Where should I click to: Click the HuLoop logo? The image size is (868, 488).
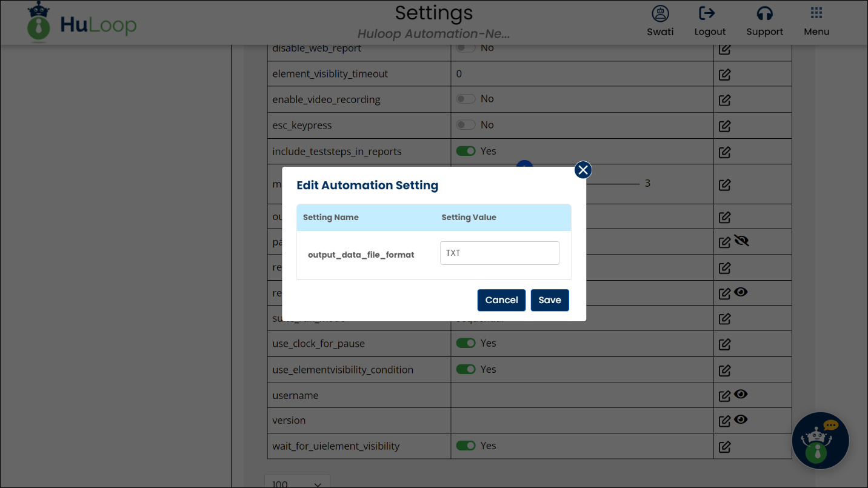[x=82, y=24]
